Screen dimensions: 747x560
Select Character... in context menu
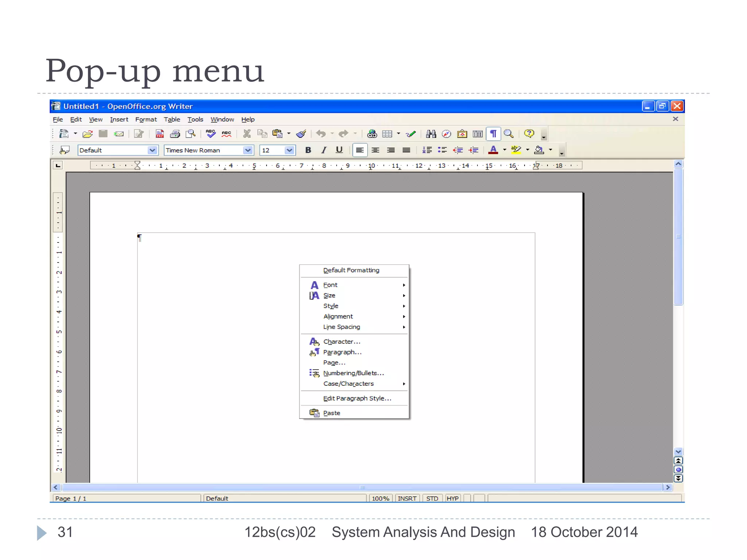[354, 342]
